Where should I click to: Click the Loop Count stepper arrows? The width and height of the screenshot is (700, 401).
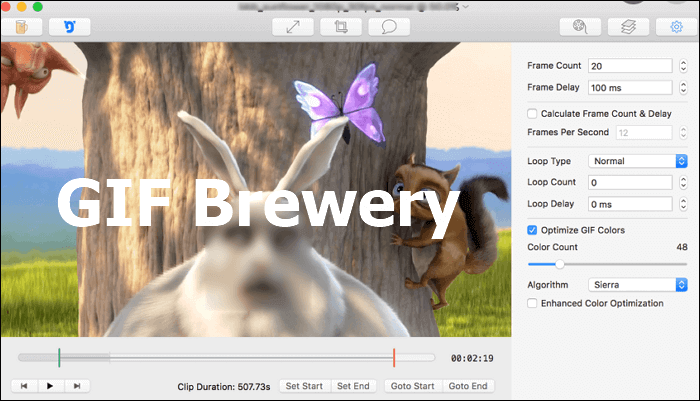(x=683, y=182)
